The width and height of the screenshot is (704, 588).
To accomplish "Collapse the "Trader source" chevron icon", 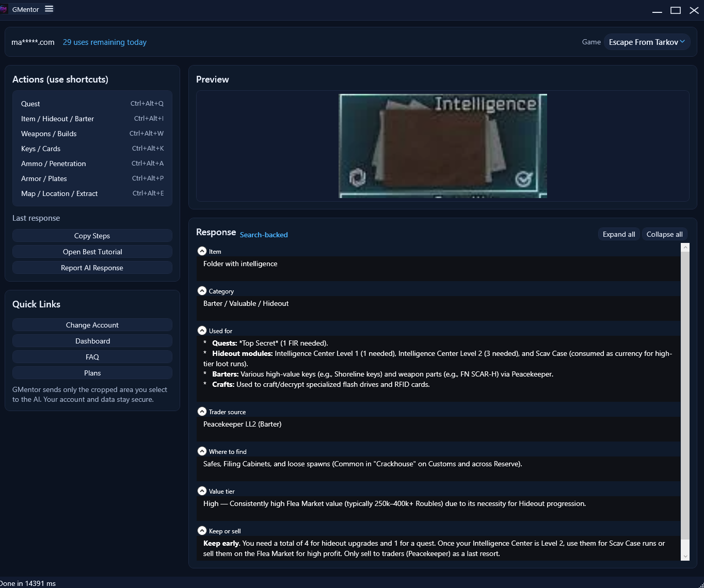I will click(202, 411).
